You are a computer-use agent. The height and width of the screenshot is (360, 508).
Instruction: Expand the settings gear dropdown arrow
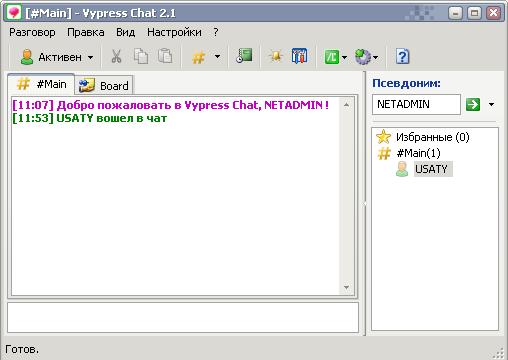tap(375, 57)
